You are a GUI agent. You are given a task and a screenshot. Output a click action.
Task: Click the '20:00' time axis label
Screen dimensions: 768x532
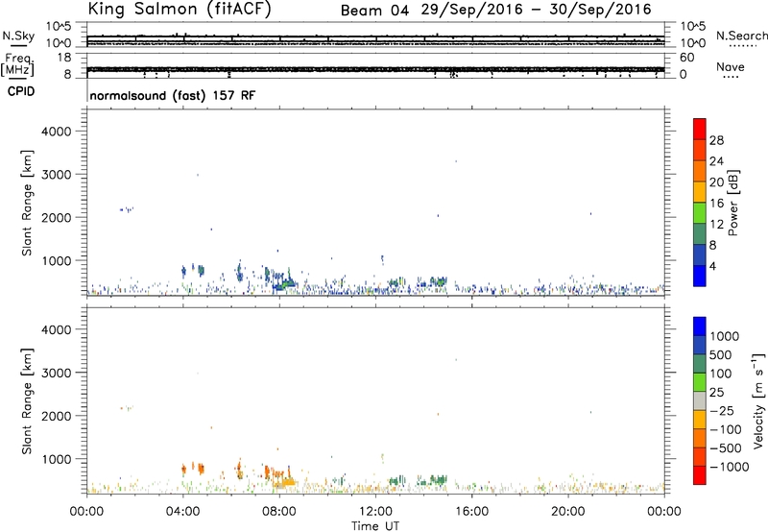[568, 512]
